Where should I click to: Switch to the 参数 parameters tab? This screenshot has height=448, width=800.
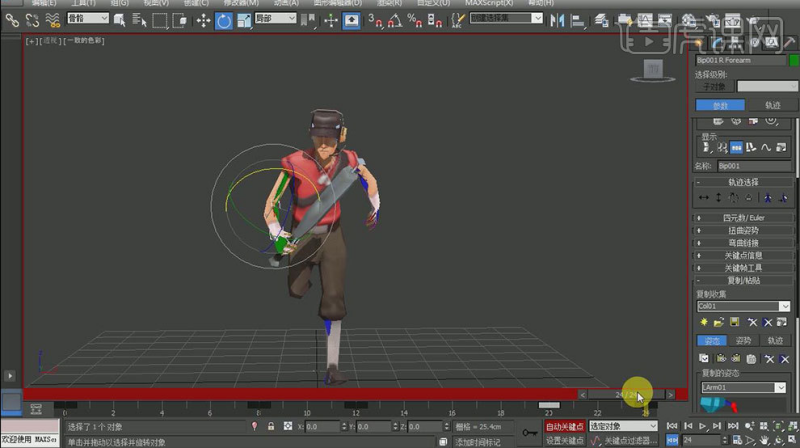720,105
